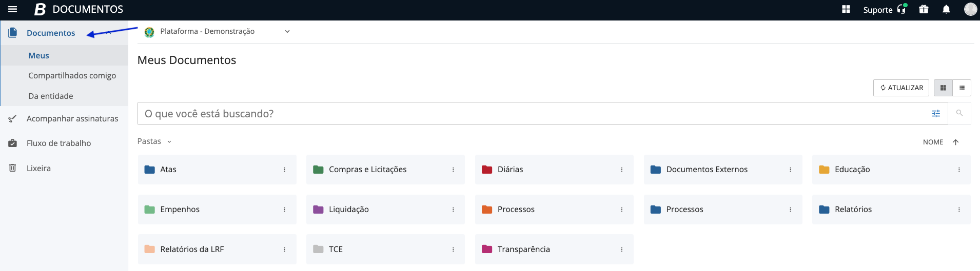
Task: Open advanced search filters icon
Action: (x=936, y=114)
